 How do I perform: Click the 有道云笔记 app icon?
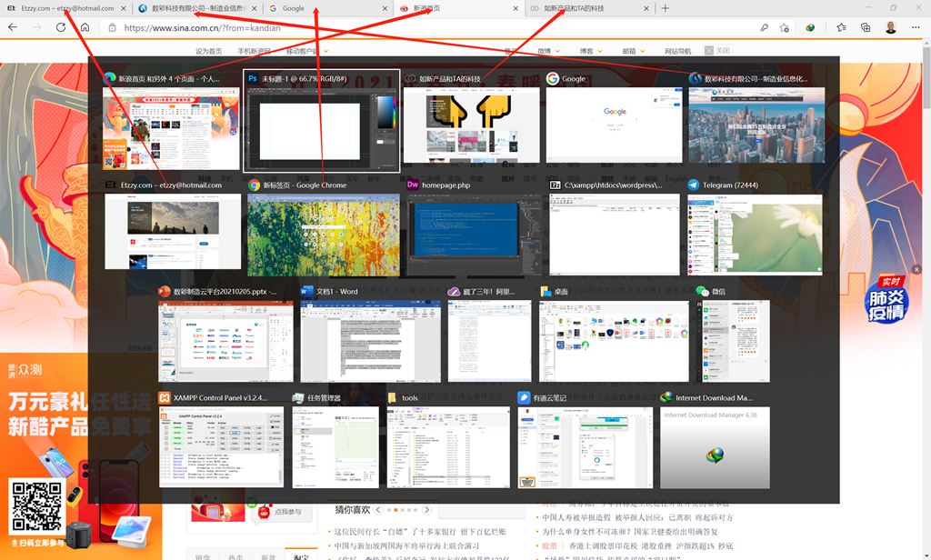524,397
